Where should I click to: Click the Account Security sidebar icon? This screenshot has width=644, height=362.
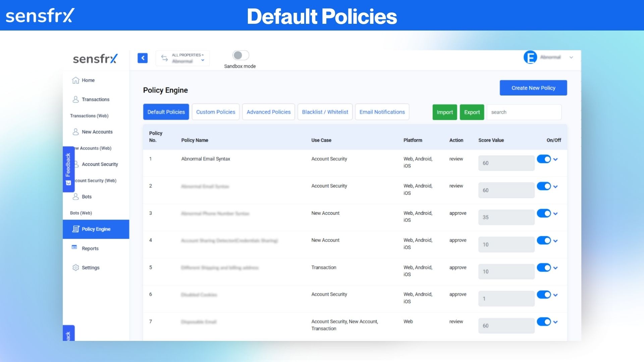(75, 164)
